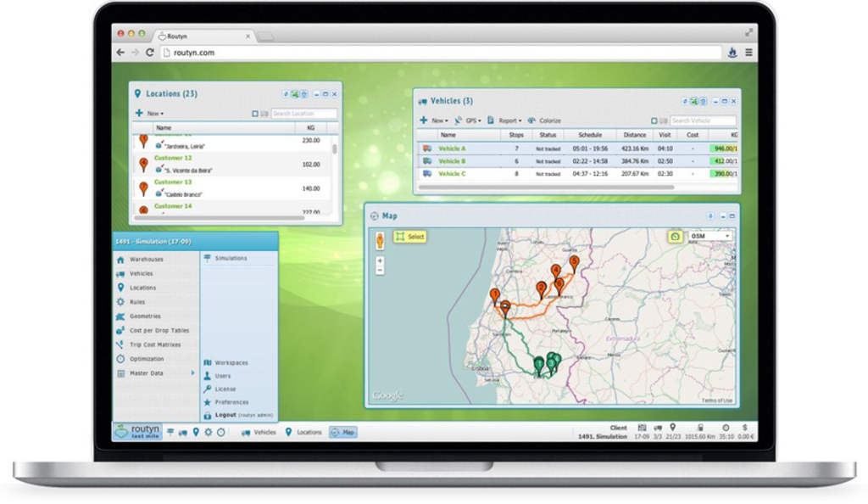Image resolution: width=868 pixels, height=504 pixels.
Task: Click the Locations list vertical scrollbar thumb
Action: click(334, 149)
